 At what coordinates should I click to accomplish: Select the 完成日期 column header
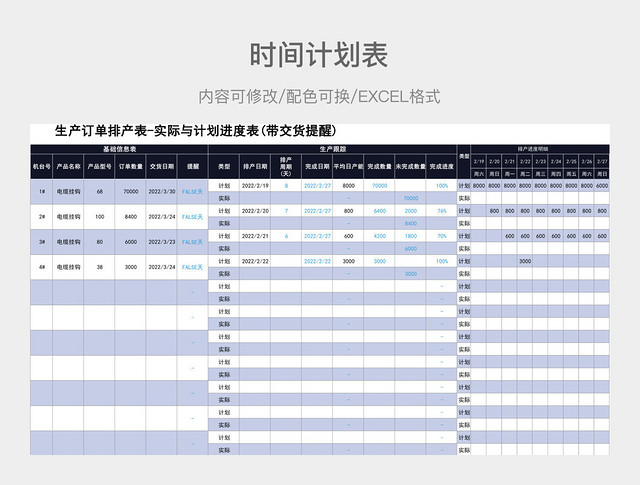pyautogui.click(x=317, y=167)
